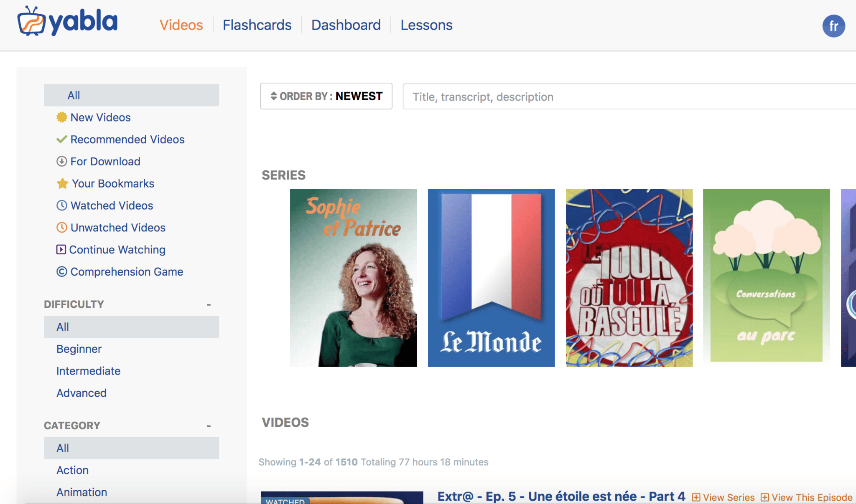Collapse the Category section

[x=209, y=426]
